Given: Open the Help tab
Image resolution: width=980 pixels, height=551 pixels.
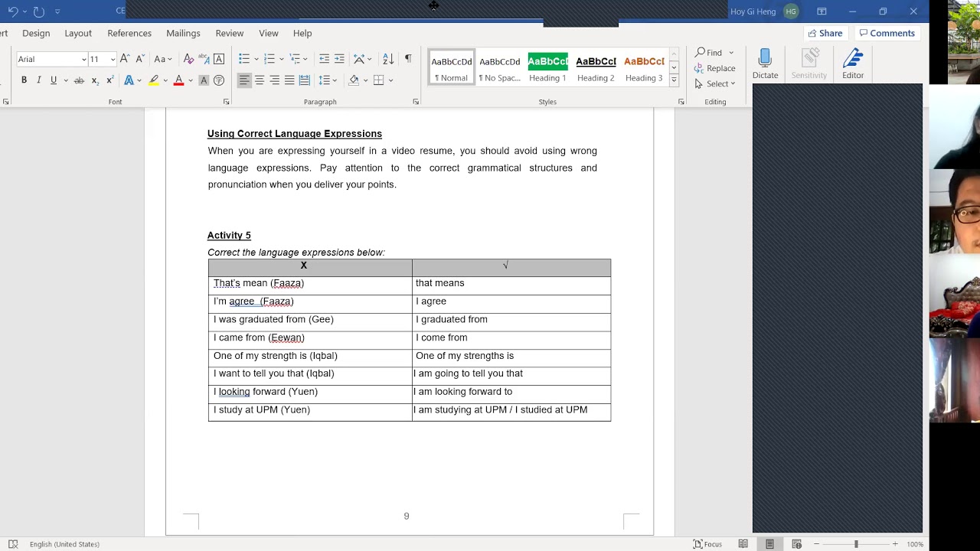Looking at the screenshot, I should [x=302, y=33].
